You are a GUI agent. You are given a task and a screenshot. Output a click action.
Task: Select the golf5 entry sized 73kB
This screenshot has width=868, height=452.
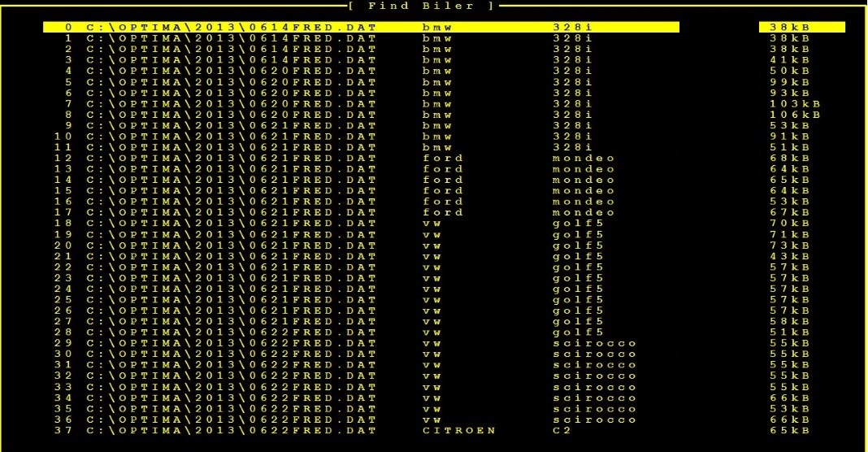pyautogui.click(x=361, y=245)
